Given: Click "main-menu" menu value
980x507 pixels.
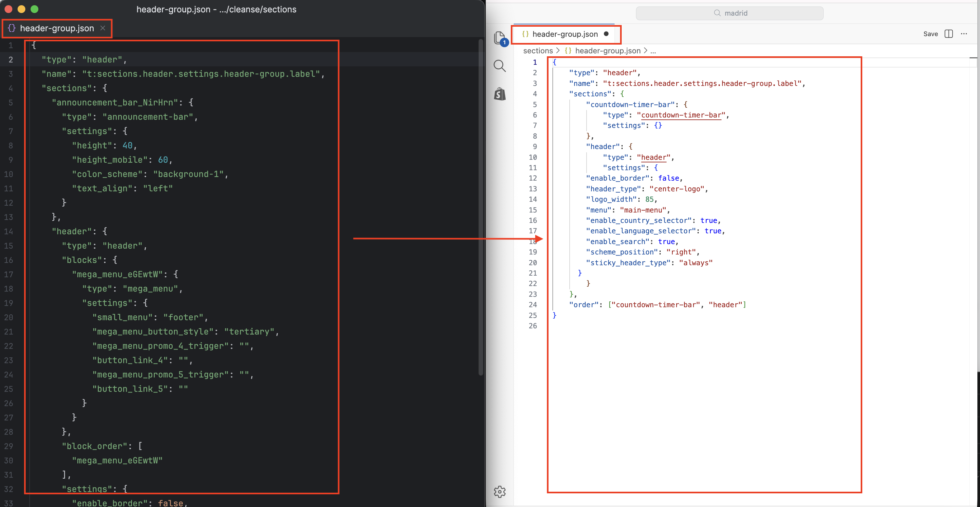Looking at the screenshot, I should (643, 210).
